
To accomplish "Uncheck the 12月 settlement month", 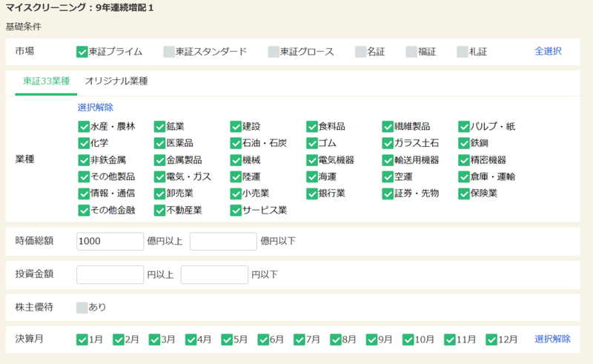I will pos(491,340).
